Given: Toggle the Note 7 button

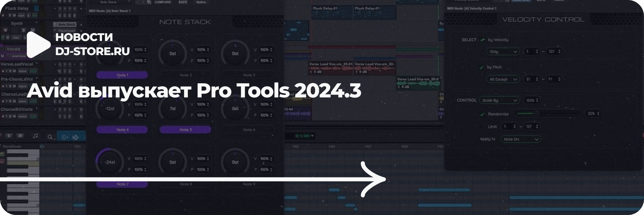Looking at the screenshot, I should (x=122, y=184).
